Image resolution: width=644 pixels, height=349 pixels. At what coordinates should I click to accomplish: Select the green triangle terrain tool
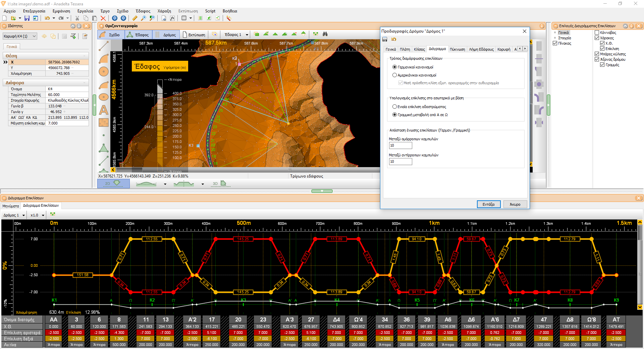point(104,148)
